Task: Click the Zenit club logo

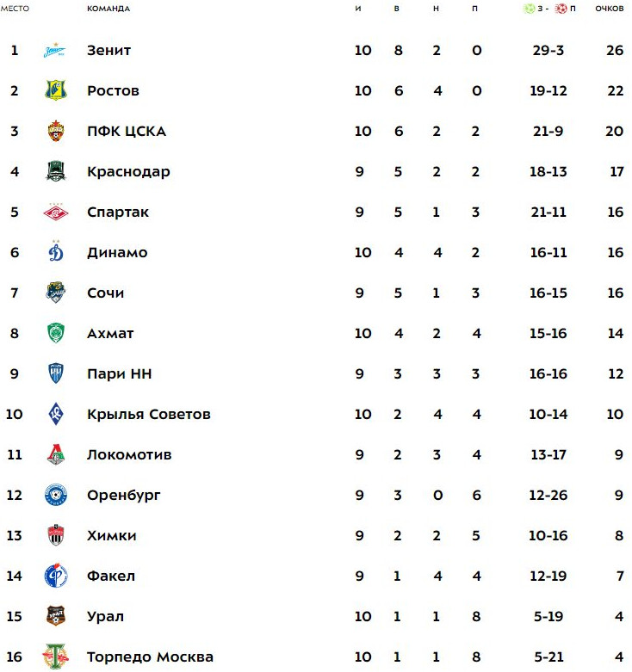Action: (55, 51)
